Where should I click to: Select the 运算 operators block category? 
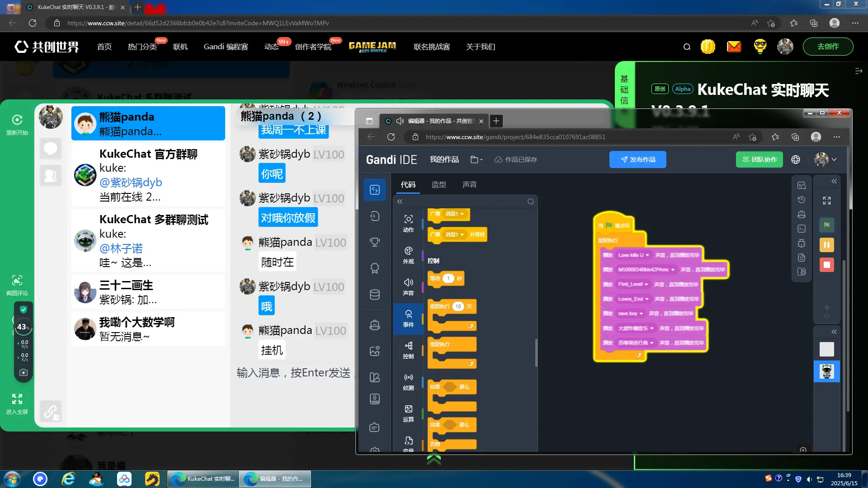[408, 413]
